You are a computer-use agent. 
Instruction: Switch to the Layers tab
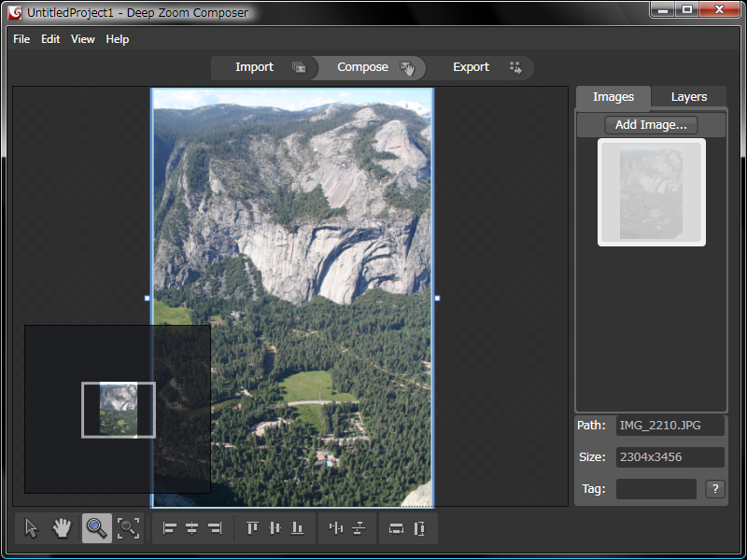coord(689,97)
